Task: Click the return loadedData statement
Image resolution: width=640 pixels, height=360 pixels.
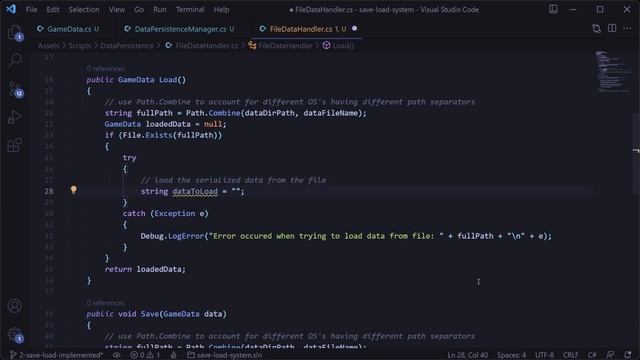Action: coord(145,269)
